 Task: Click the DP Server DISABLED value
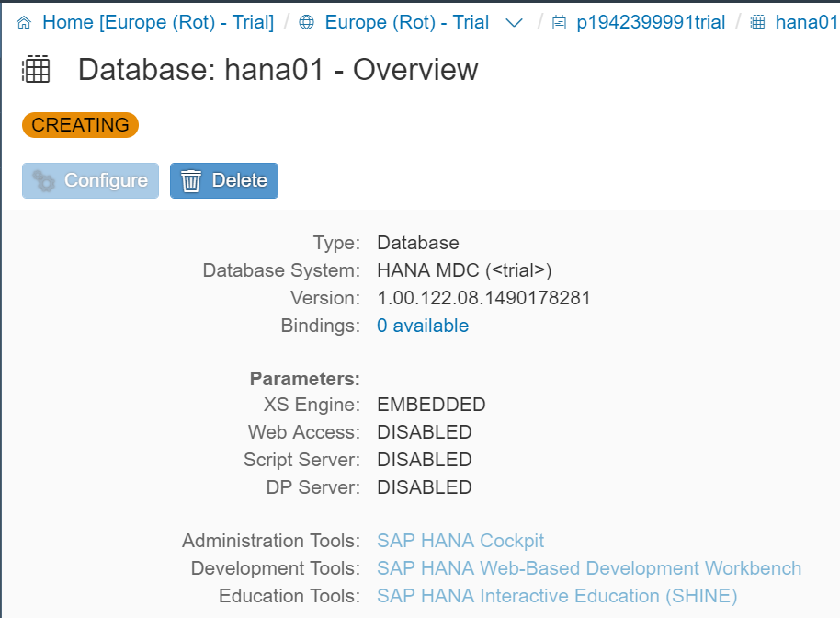coord(425,487)
